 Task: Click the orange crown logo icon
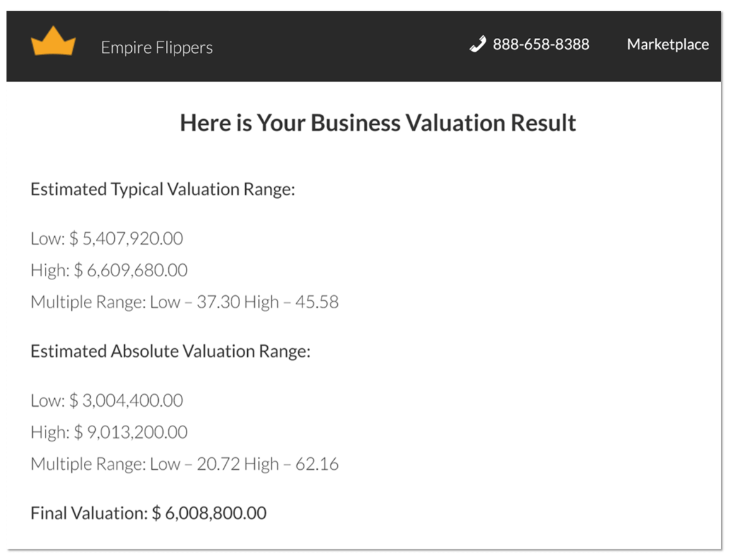point(53,41)
